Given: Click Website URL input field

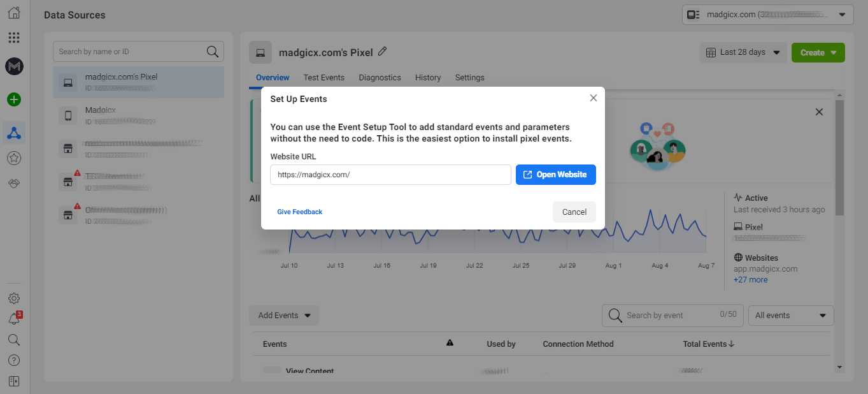Looking at the screenshot, I should coord(390,175).
